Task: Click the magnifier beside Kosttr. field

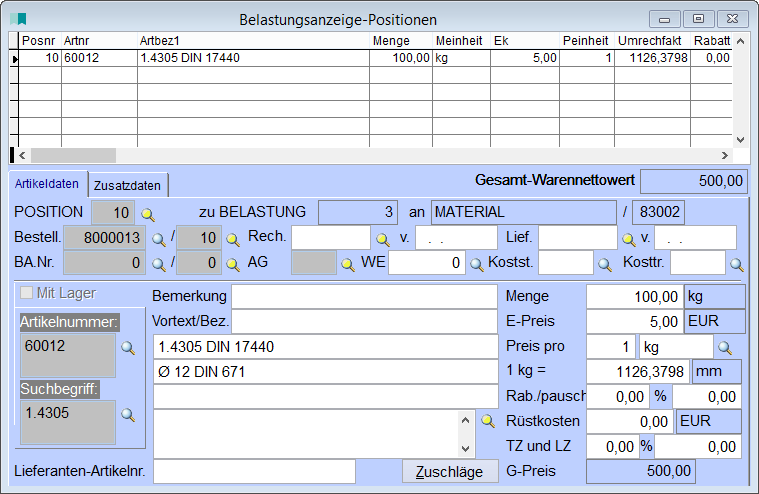Action: (736, 264)
